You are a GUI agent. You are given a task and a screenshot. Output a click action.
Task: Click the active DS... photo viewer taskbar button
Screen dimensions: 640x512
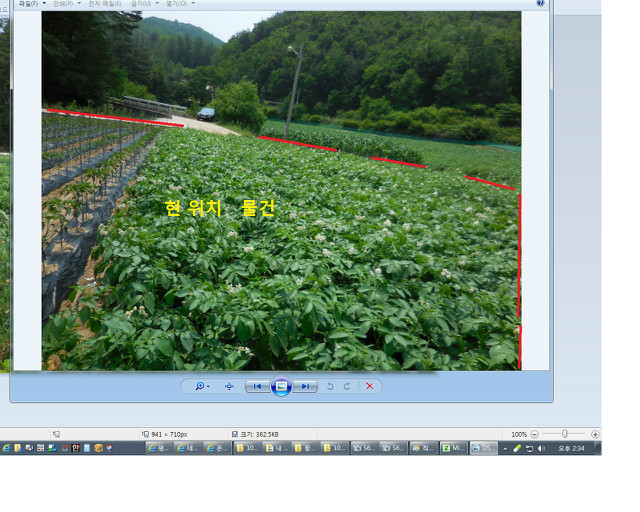tap(483, 448)
